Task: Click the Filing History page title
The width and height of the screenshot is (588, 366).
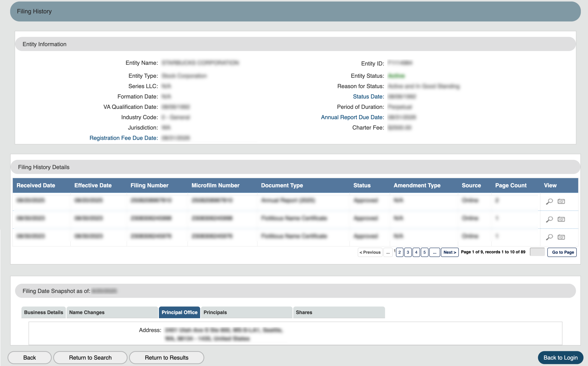Action: click(x=34, y=11)
